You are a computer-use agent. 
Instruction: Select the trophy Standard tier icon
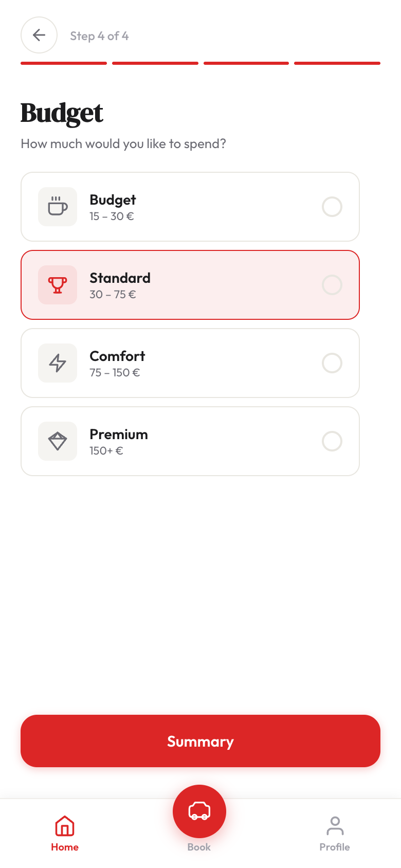(57, 285)
